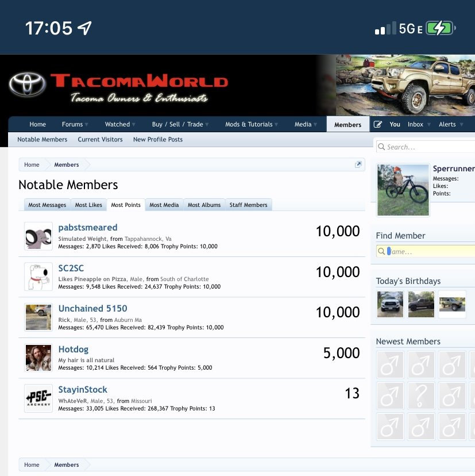Expand the Forums dropdown arrow

87,125
